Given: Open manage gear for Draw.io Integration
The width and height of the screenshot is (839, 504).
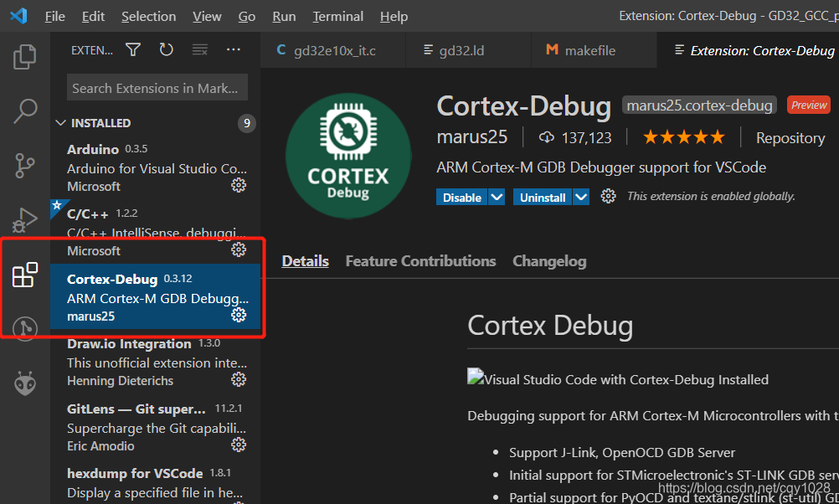Looking at the screenshot, I should 239,379.
